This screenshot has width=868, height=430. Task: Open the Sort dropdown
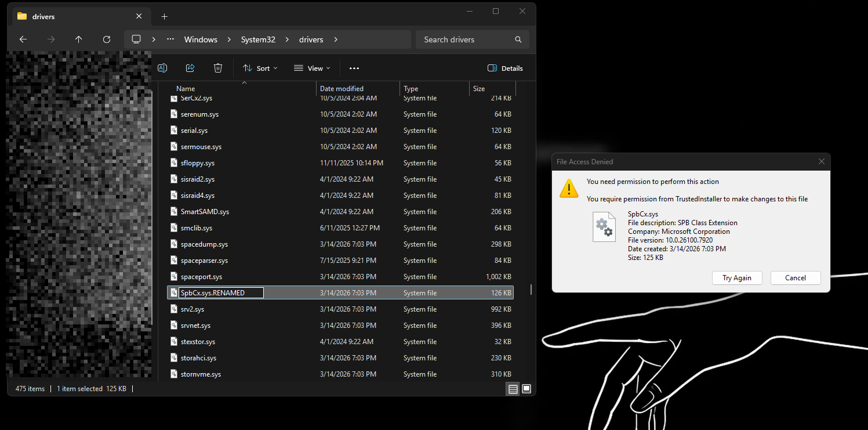click(x=260, y=68)
